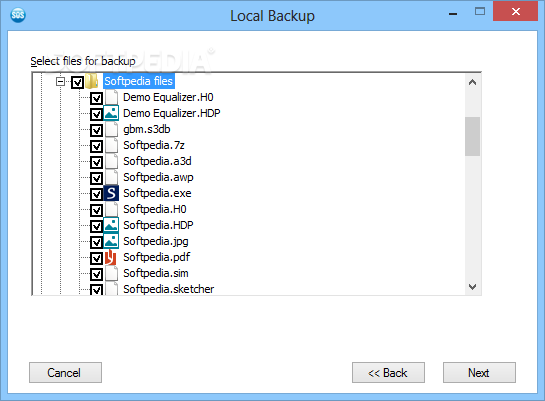545x401 pixels.
Task: Select the Softpedia.H0 file name
Action: 155,209
